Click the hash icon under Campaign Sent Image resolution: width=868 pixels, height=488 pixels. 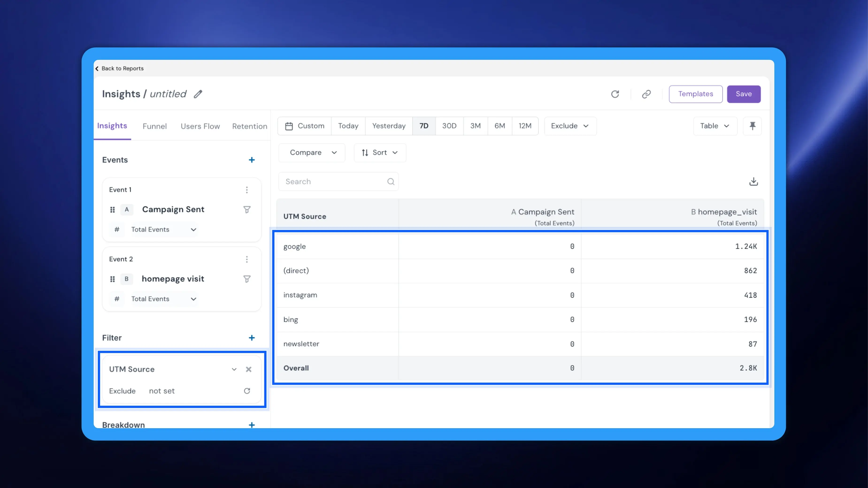[117, 230]
